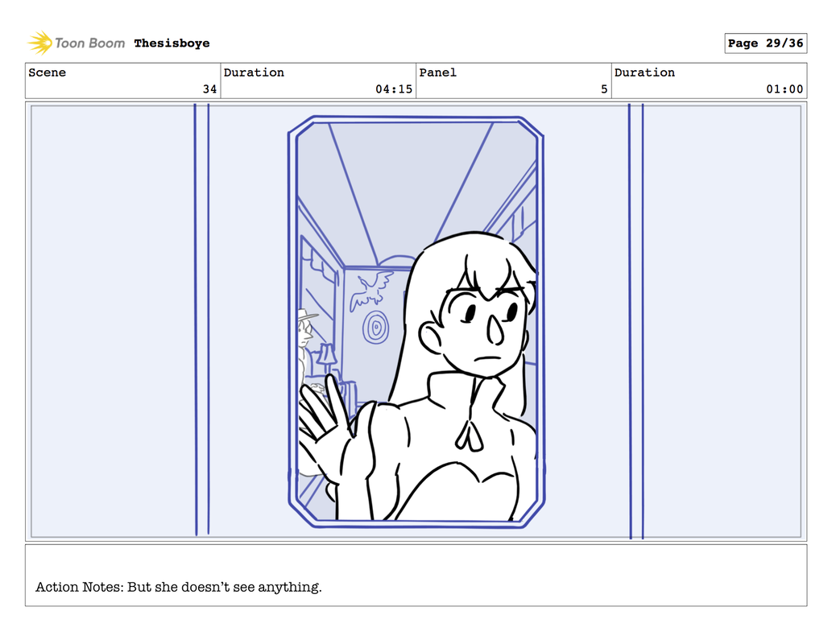Screen dimensions: 832x644
Task: Click the Page 29/36 indicator box
Action: coord(766,43)
